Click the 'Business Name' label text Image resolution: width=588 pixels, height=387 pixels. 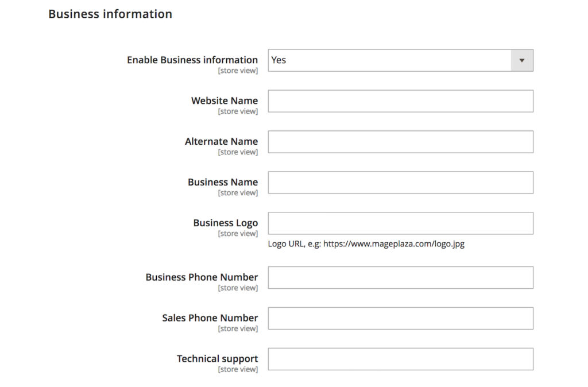tap(223, 182)
